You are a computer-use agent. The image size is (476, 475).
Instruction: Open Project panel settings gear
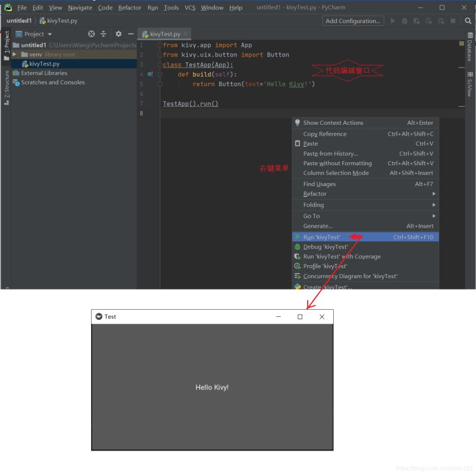(x=118, y=34)
